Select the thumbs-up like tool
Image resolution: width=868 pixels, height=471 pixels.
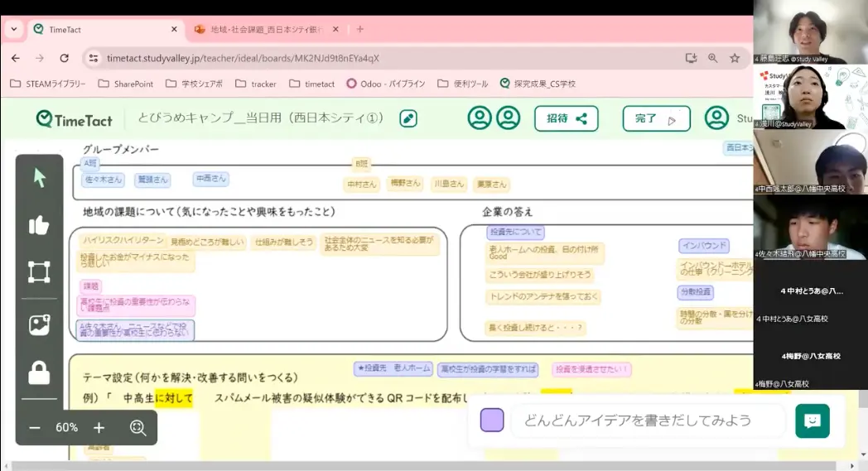click(x=39, y=225)
